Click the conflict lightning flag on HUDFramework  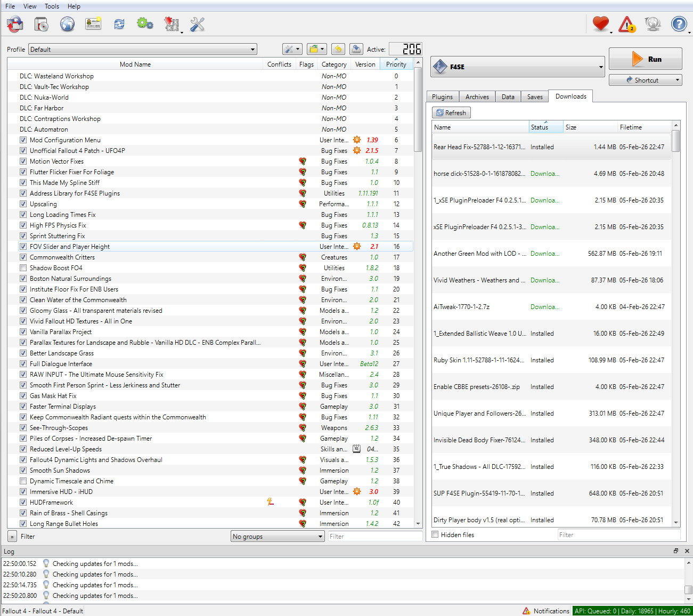[271, 502]
